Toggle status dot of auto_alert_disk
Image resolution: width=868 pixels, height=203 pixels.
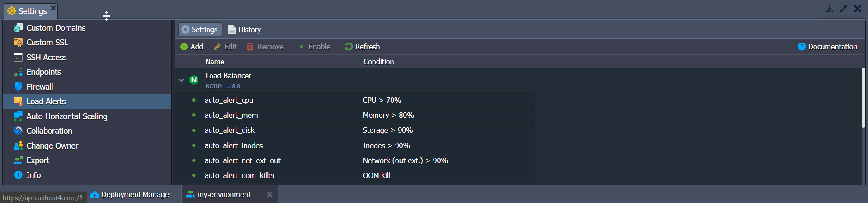pyautogui.click(x=194, y=130)
